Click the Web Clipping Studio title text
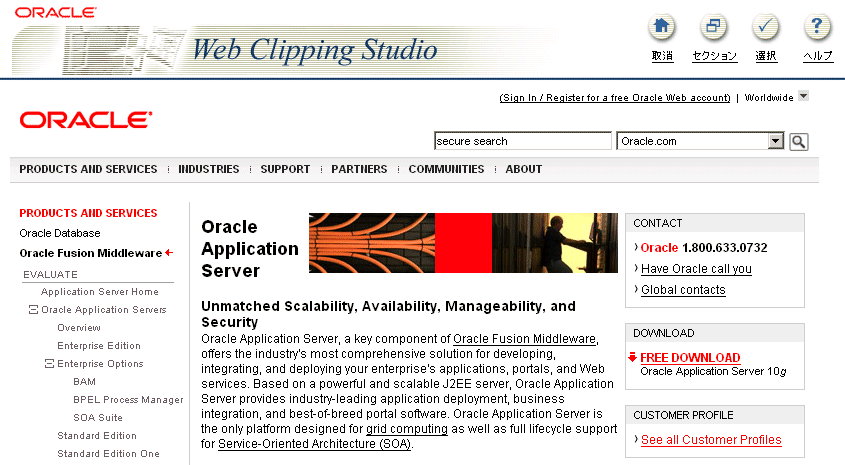 (x=315, y=50)
